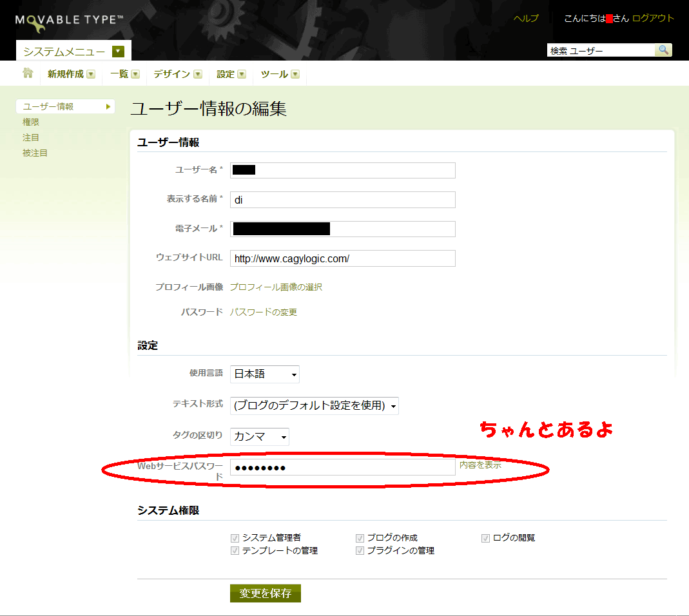Click the search magnifier icon
689x616 pixels.
(663, 50)
